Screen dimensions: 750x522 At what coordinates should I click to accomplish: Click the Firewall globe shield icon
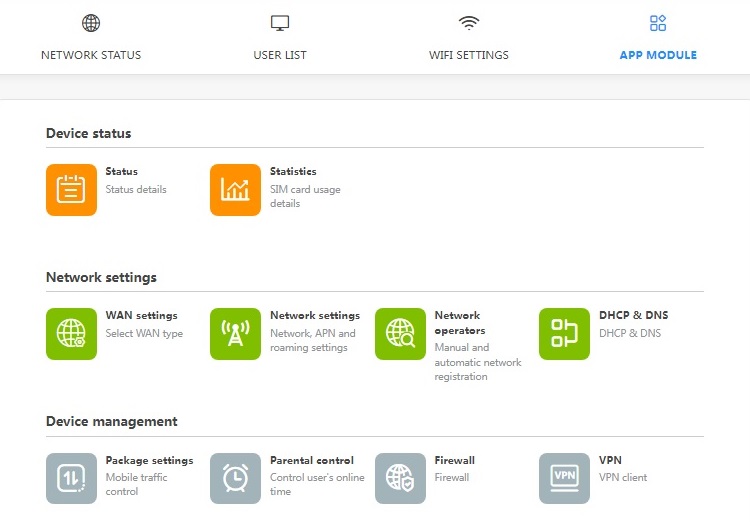[400, 478]
